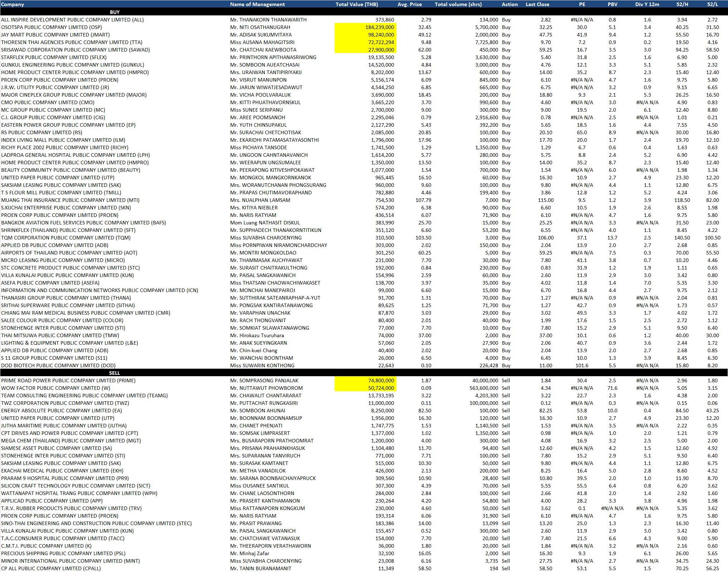
Task: Select TEAM CONSULTING ENGINEERING company cell
Action: coord(84,396)
